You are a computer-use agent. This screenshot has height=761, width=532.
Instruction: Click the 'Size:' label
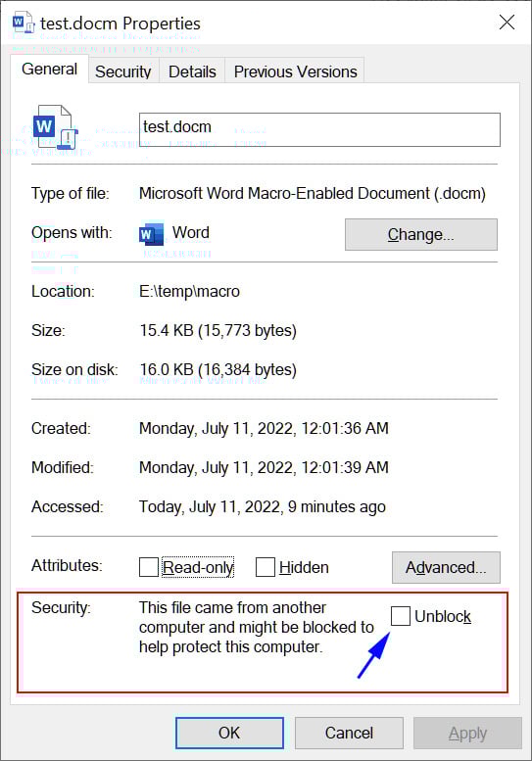(48, 331)
